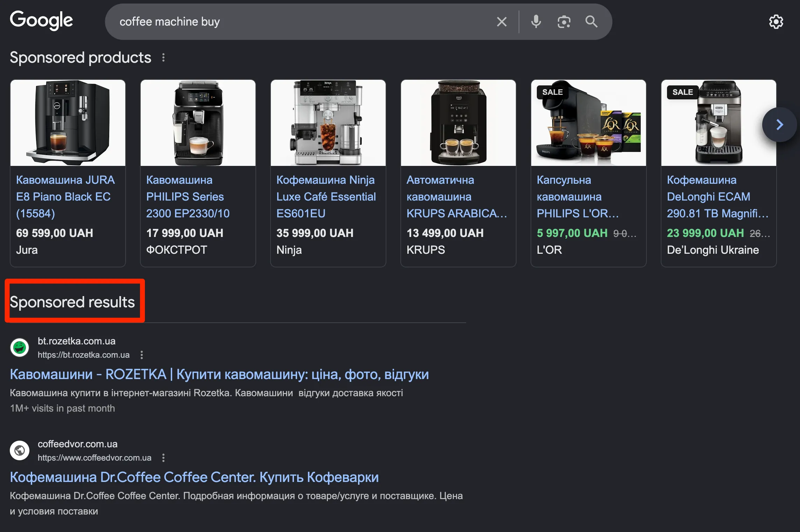This screenshot has width=800, height=532.
Task: Open the KRUPS ARABICA product image
Action: click(x=458, y=123)
